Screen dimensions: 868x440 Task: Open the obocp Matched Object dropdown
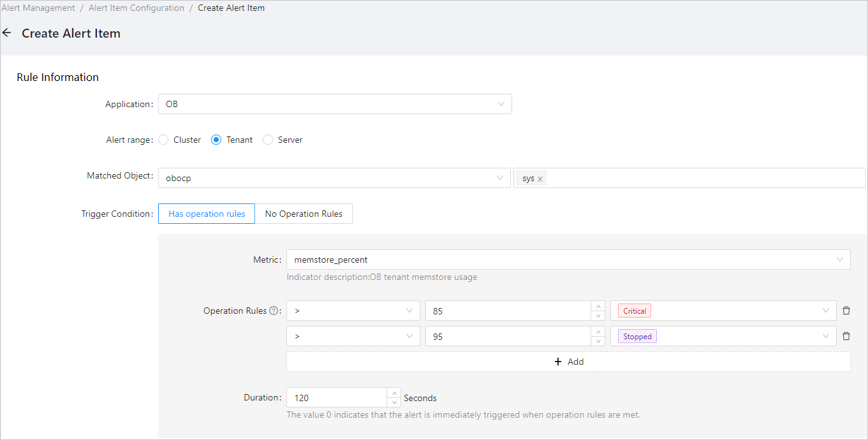(335, 178)
